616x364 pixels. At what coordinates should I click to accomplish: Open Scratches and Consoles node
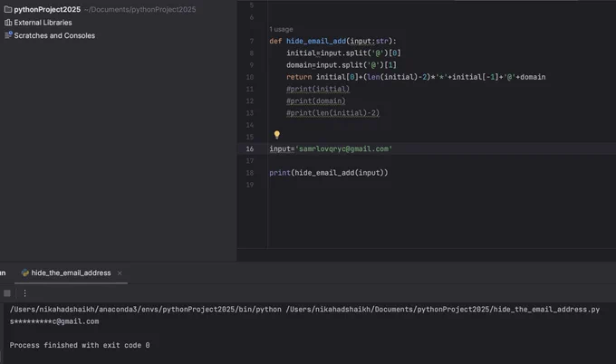(x=54, y=35)
